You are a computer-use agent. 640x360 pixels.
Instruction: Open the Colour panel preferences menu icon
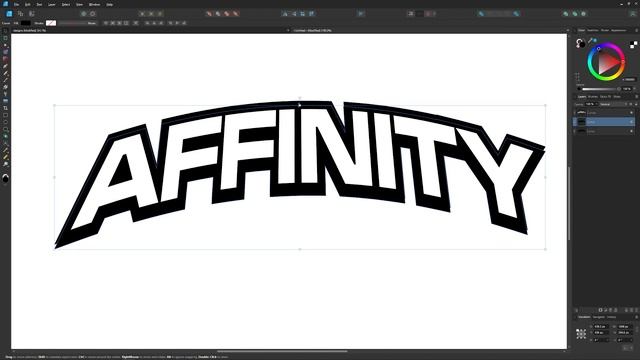(x=636, y=30)
